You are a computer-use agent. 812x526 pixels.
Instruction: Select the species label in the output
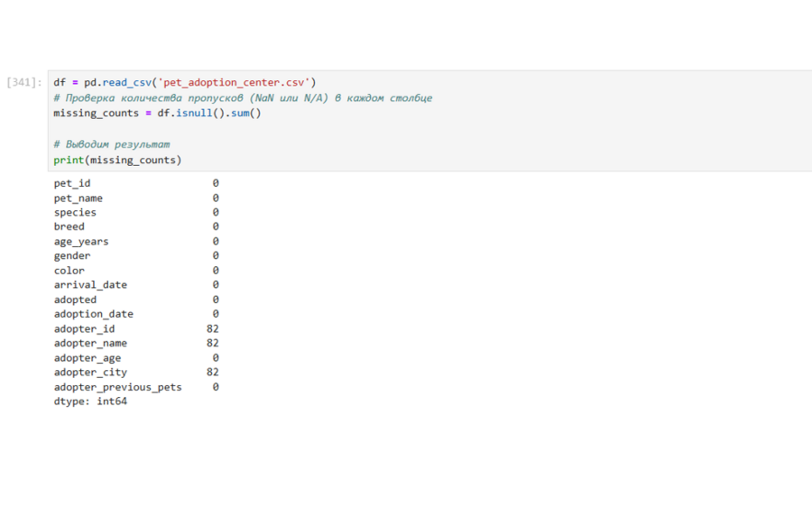75,212
